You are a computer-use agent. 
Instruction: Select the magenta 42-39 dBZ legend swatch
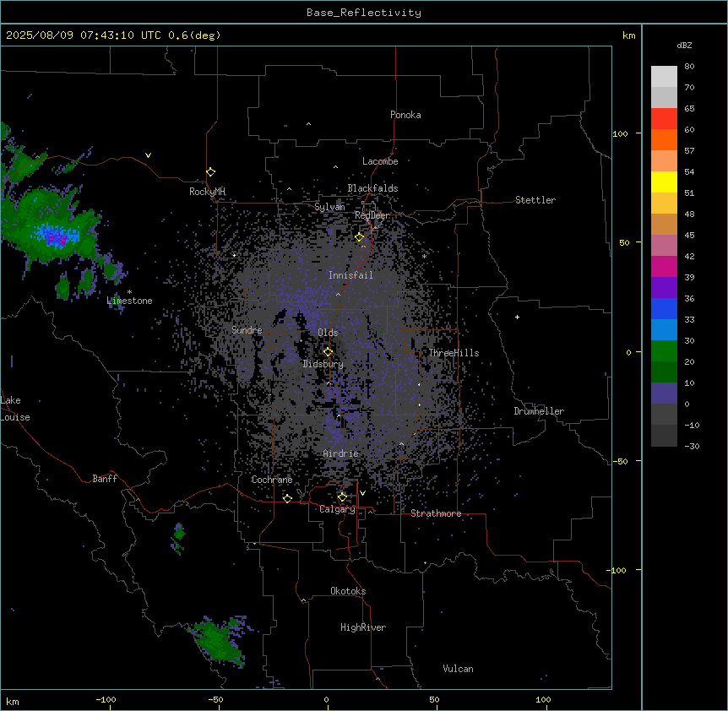click(x=664, y=266)
